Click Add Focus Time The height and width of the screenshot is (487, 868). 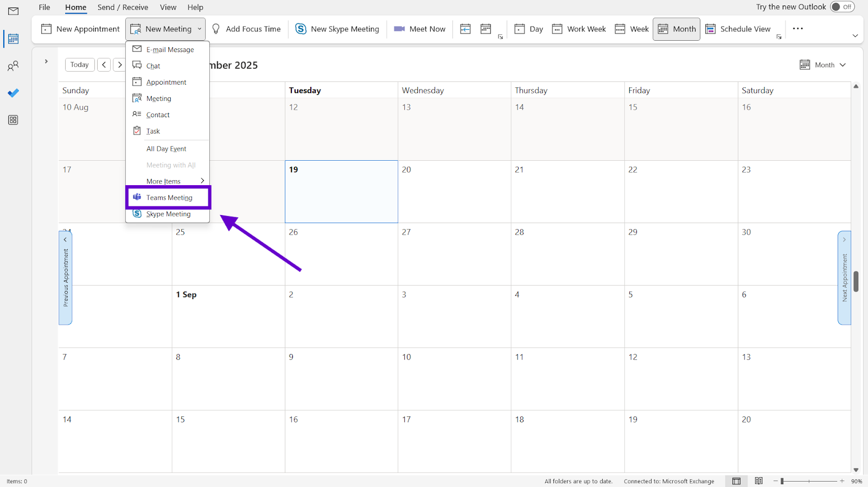click(246, 29)
